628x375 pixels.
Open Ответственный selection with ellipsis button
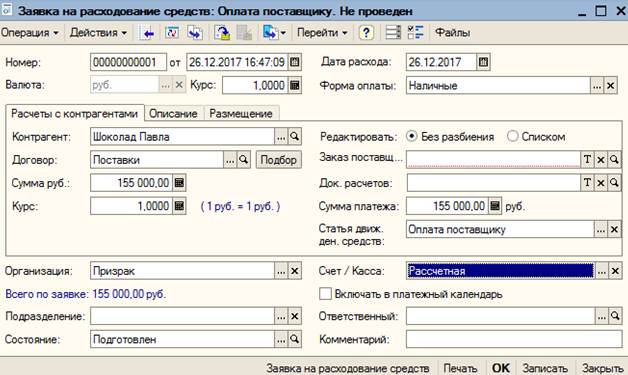(x=602, y=317)
